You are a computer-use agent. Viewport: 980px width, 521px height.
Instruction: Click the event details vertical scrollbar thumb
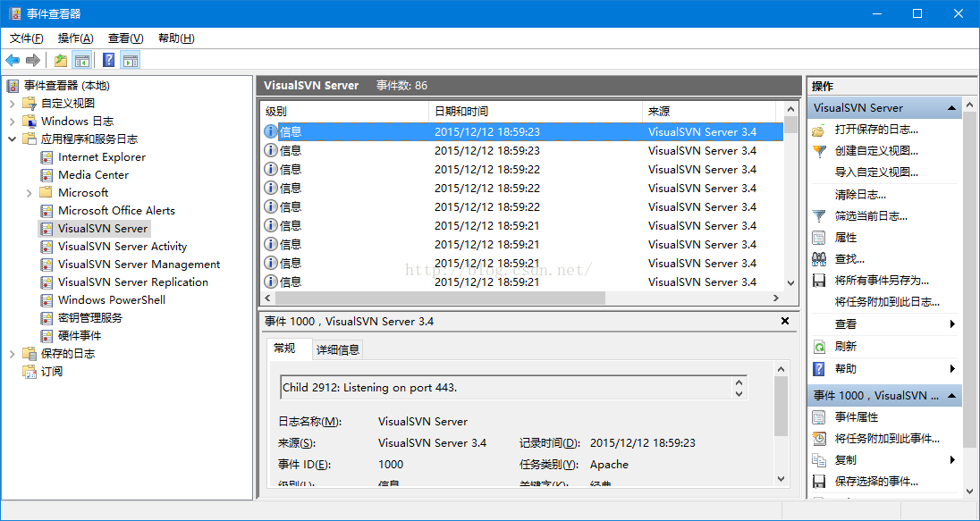coord(781,406)
